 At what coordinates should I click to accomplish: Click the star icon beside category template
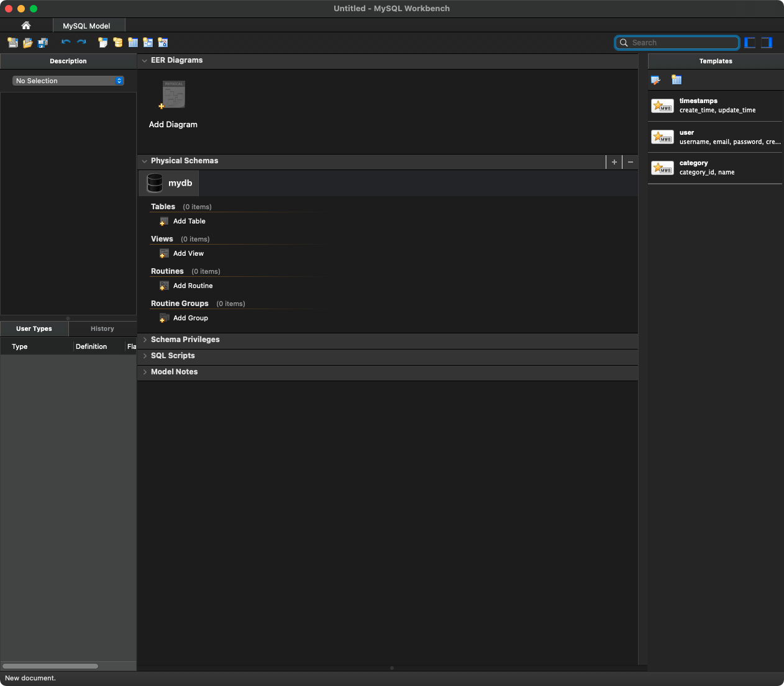point(662,168)
